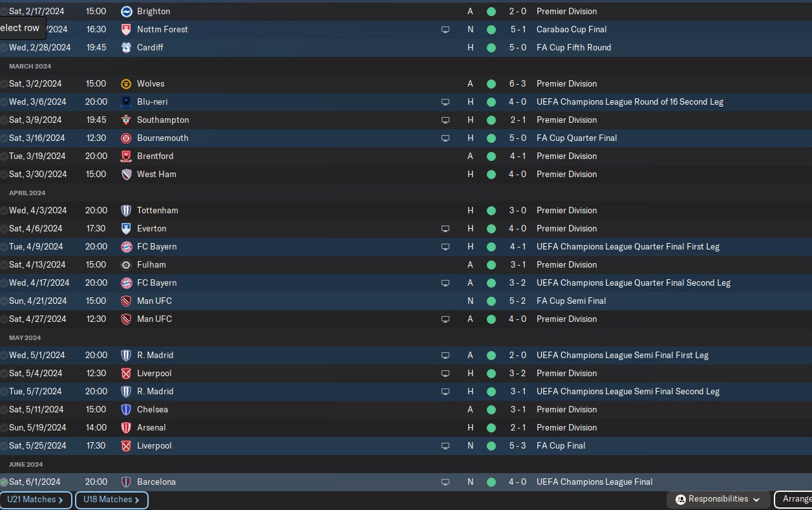This screenshot has width=812, height=510.
Task: Click Liverpool badge in the FA Cup Final row
Action: (126, 445)
